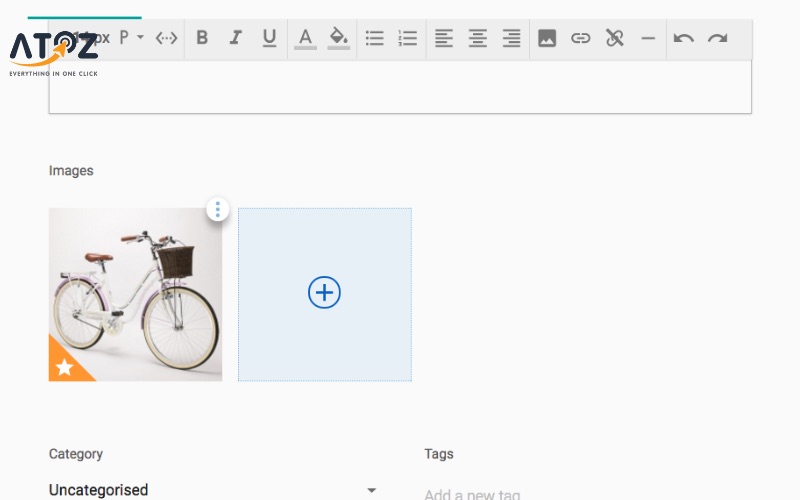The width and height of the screenshot is (800, 500).
Task: Click the Tags label
Action: (439, 454)
